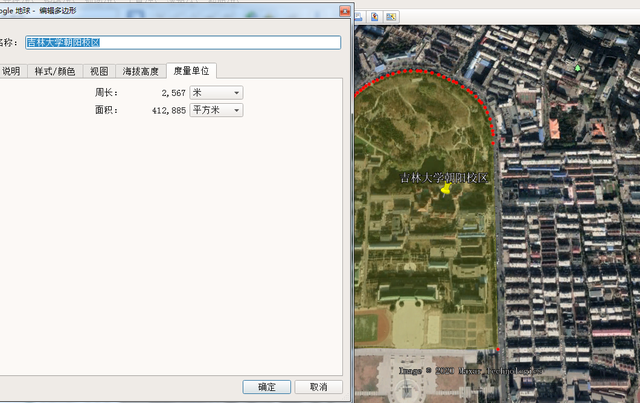Image resolution: width=640 pixels, height=403 pixels.
Task: Click the perimeter value 2,567
Action: coord(173,93)
